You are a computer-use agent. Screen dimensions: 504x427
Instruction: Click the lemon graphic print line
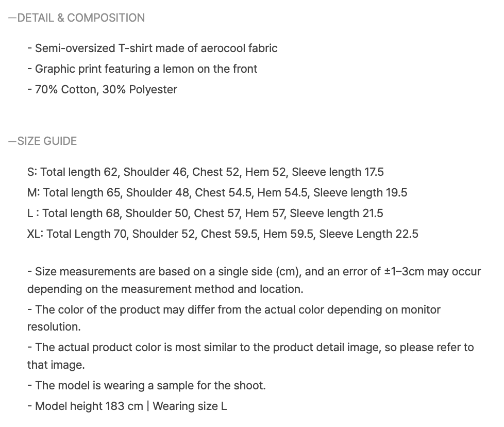[x=142, y=69]
